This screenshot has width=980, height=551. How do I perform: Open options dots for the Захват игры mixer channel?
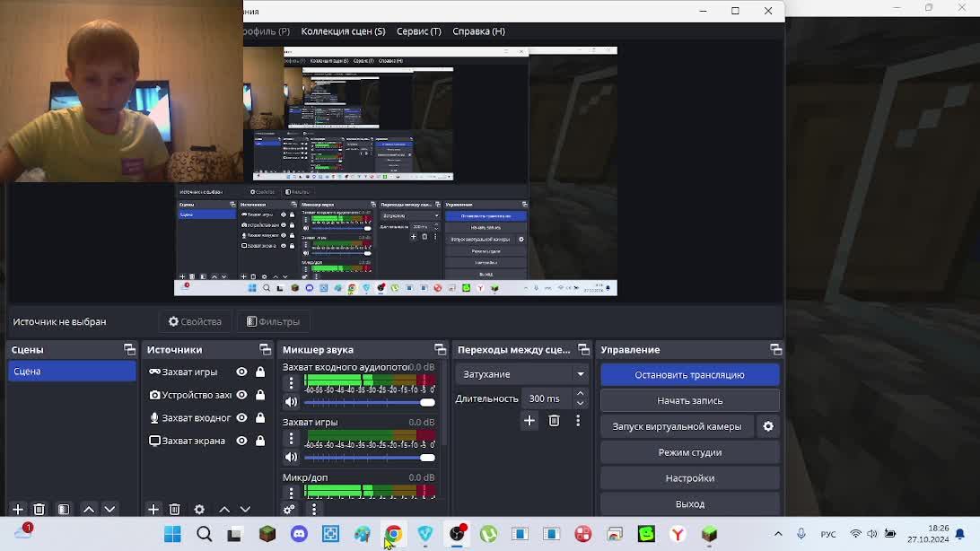click(292, 438)
